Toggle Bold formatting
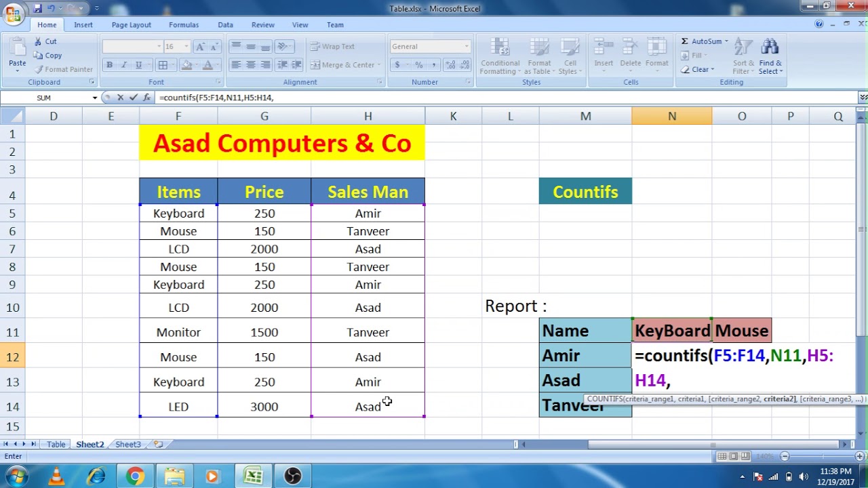 pos(109,64)
